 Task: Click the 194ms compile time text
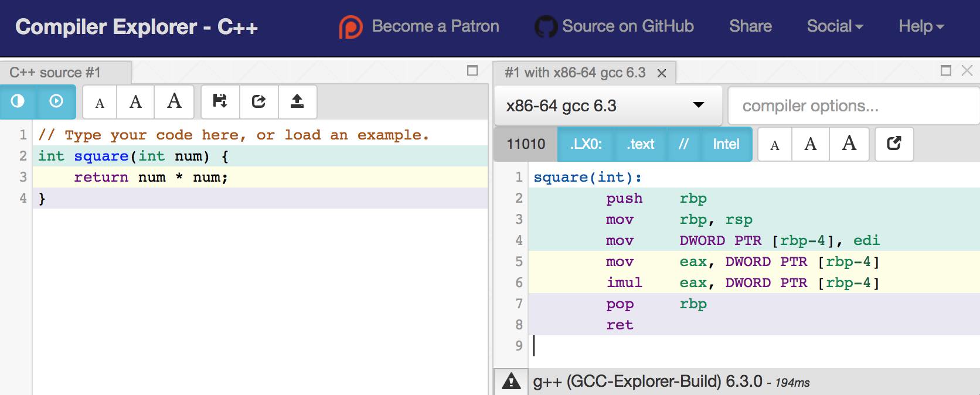click(x=792, y=383)
